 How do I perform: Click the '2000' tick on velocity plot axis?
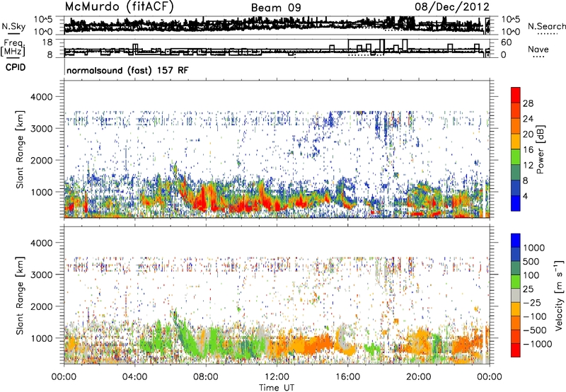click(x=42, y=306)
